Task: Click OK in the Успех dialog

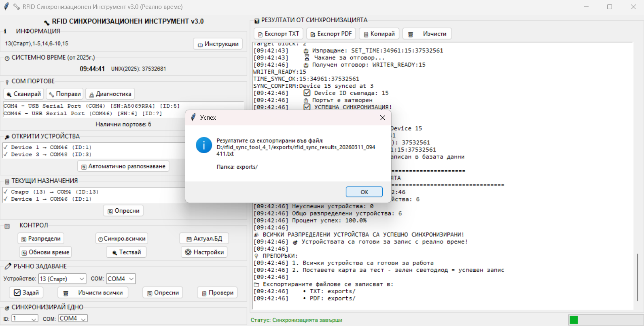Action: point(364,192)
